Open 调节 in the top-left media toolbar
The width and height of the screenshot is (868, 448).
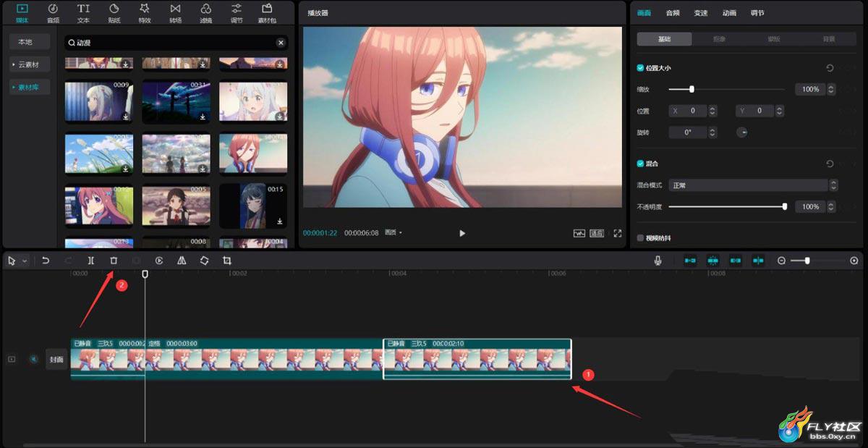point(237,13)
